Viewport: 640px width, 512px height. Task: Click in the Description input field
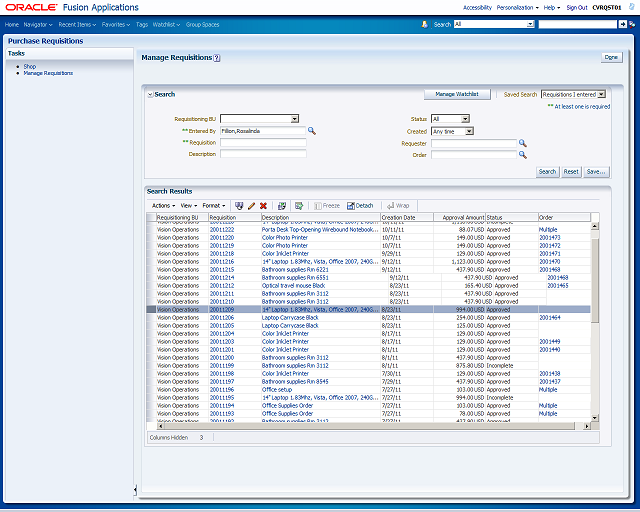point(263,154)
